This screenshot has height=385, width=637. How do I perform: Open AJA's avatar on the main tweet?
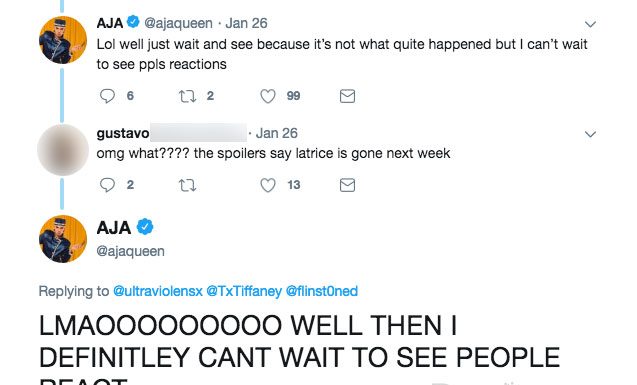click(63, 239)
